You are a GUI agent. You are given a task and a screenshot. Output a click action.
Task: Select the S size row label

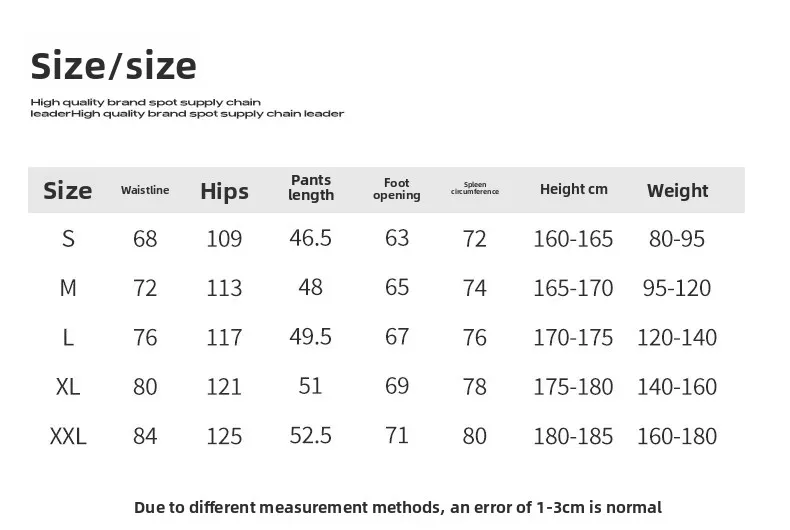point(68,238)
